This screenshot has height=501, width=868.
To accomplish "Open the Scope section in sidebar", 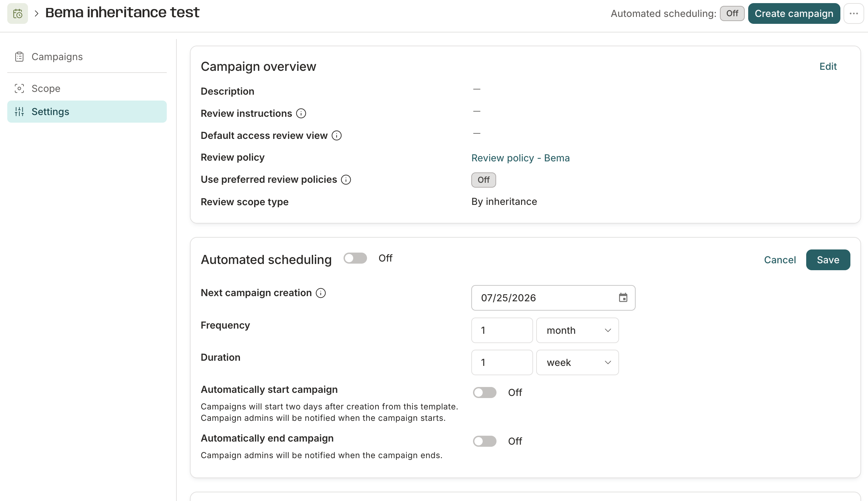I will click(87, 88).
